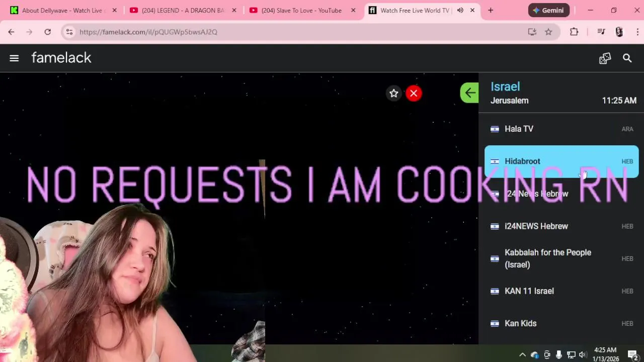Select the Kan Kids channel
This screenshot has width=644, height=362.
(x=561, y=323)
